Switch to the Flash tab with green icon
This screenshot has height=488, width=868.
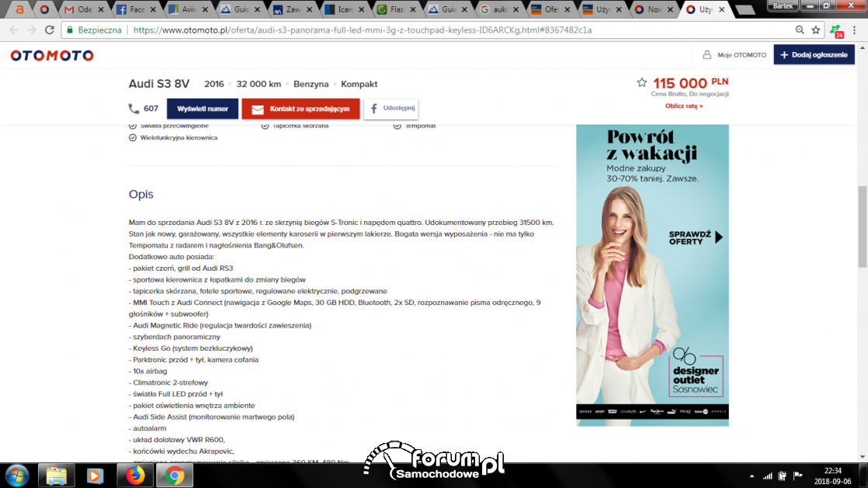396,9
